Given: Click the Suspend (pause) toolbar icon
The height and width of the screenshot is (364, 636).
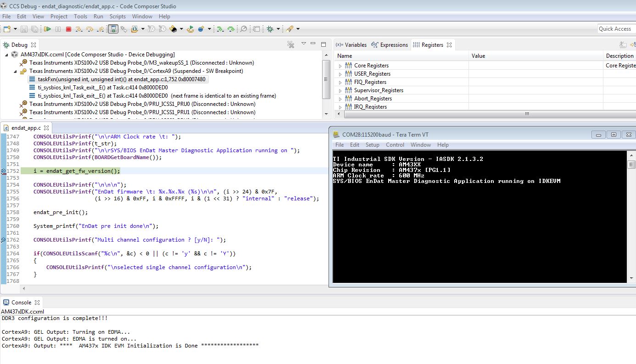Looking at the screenshot, I should 58,29.
